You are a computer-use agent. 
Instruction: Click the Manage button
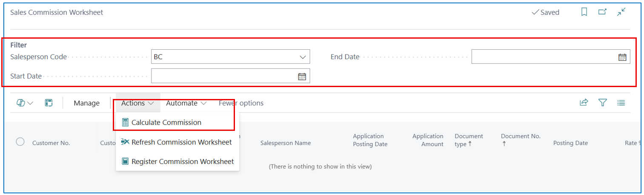[x=86, y=103]
